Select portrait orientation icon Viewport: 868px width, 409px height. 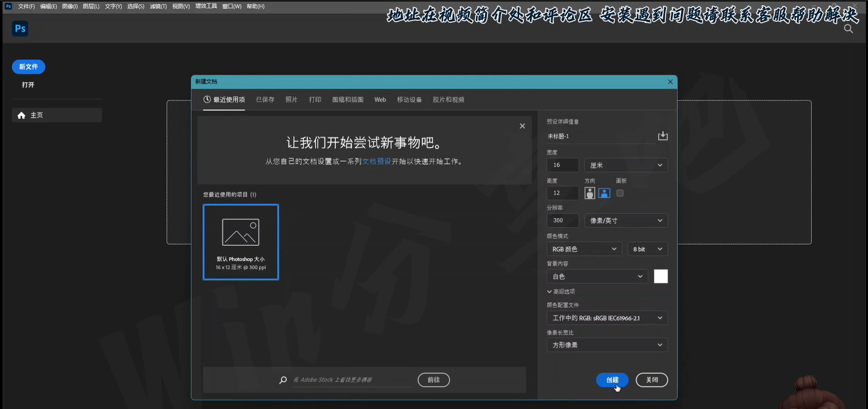[x=590, y=193]
